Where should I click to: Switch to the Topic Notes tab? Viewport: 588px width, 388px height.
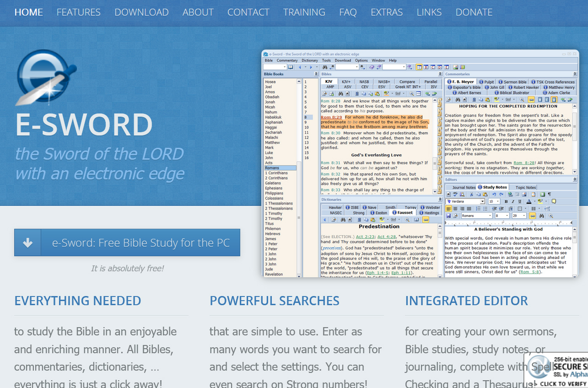click(526, 187)
